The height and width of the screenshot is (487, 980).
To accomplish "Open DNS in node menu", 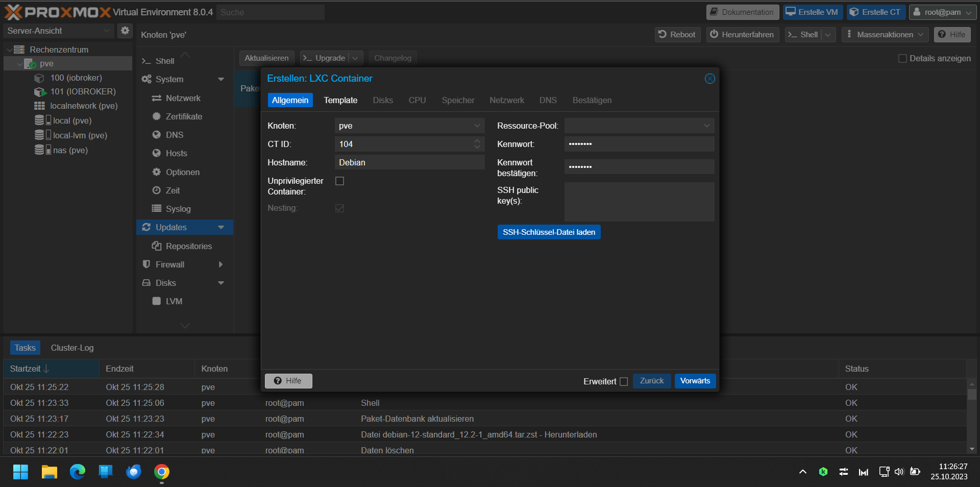I will (x=174, y=135).
